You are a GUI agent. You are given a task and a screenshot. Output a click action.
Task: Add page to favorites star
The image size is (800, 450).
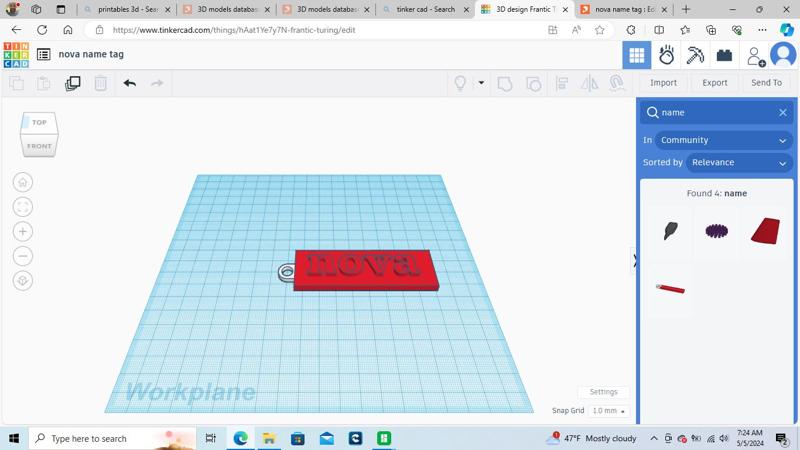[599, 30]
